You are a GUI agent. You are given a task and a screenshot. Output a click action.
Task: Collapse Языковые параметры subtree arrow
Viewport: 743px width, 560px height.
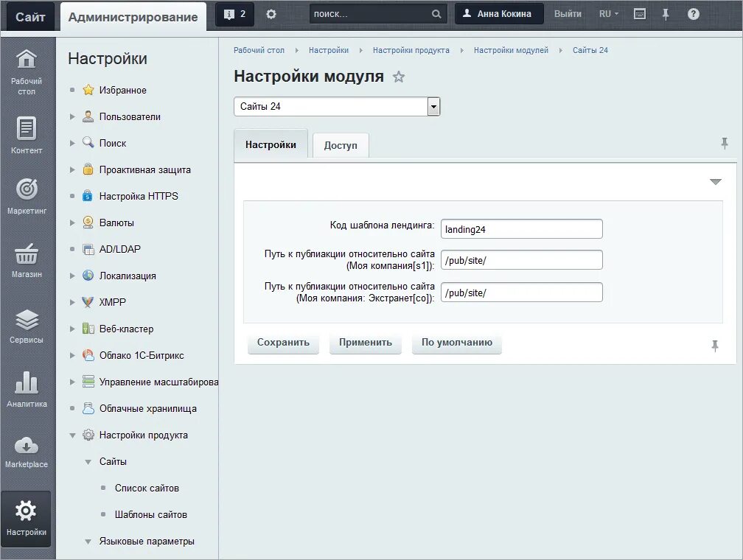pos(88,541)
